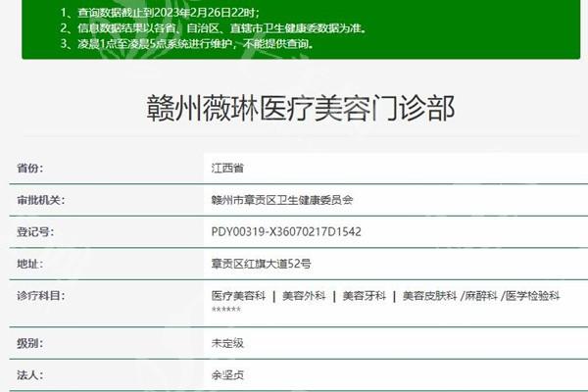This screenshot has width=588, height=392.
Task: Click 美容外科 in the subjects row
Action: [304, 296]
